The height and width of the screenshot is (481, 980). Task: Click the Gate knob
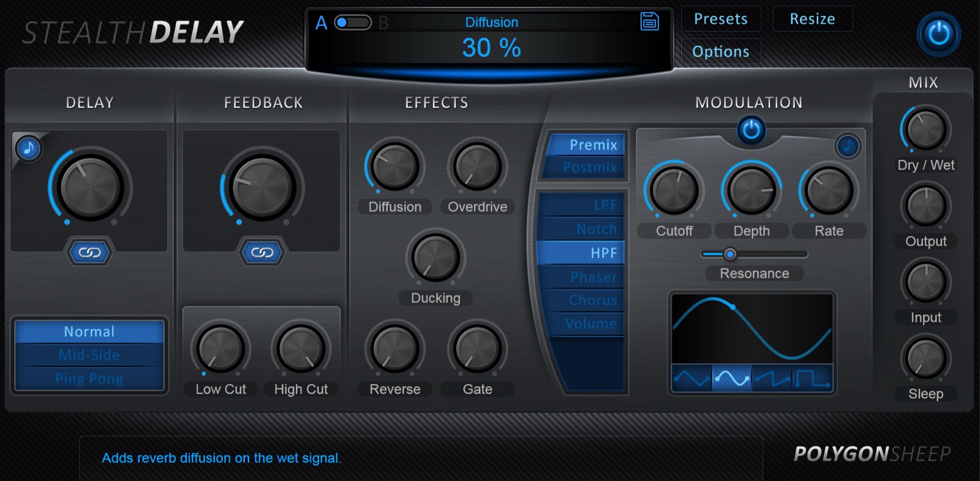tap(477, 348)
